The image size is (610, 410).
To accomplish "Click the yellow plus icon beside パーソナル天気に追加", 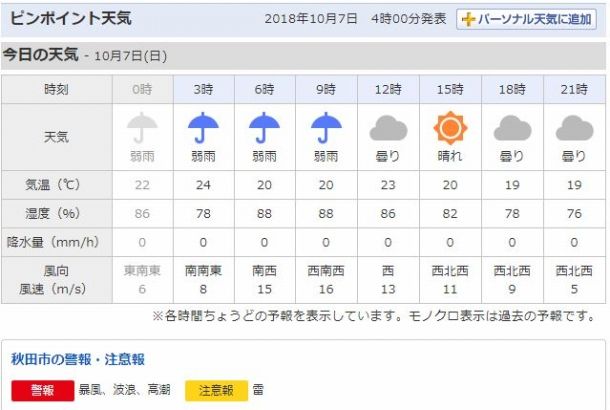I will coord(468,19).
